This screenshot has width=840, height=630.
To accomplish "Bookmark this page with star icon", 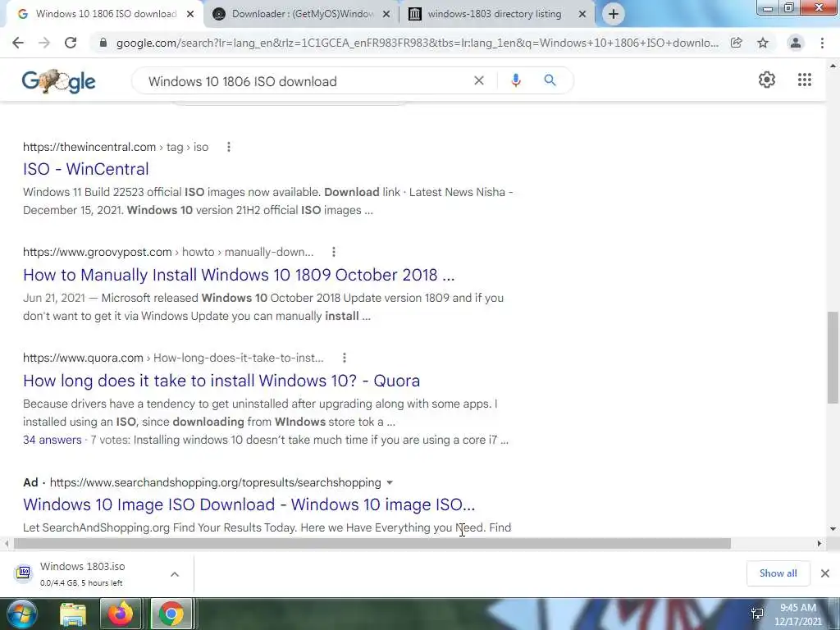I will point(763,43).
